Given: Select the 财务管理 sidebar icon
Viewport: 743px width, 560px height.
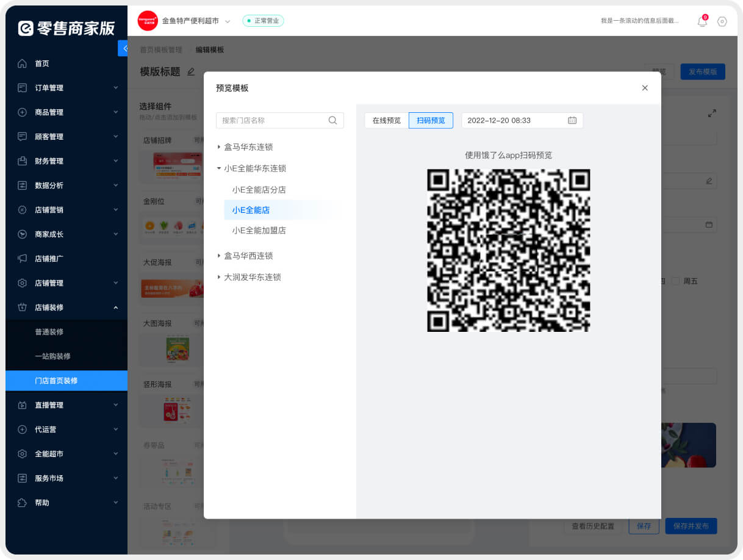Looking at the screenshot, I should point(23,161).
